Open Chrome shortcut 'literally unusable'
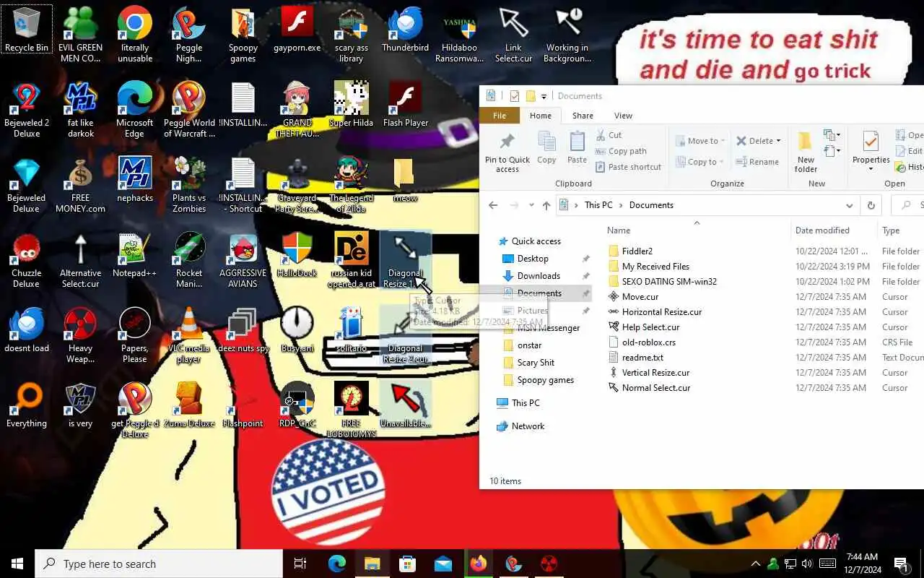This screenshot has width=924, height=578. click(x=135, y=33)
